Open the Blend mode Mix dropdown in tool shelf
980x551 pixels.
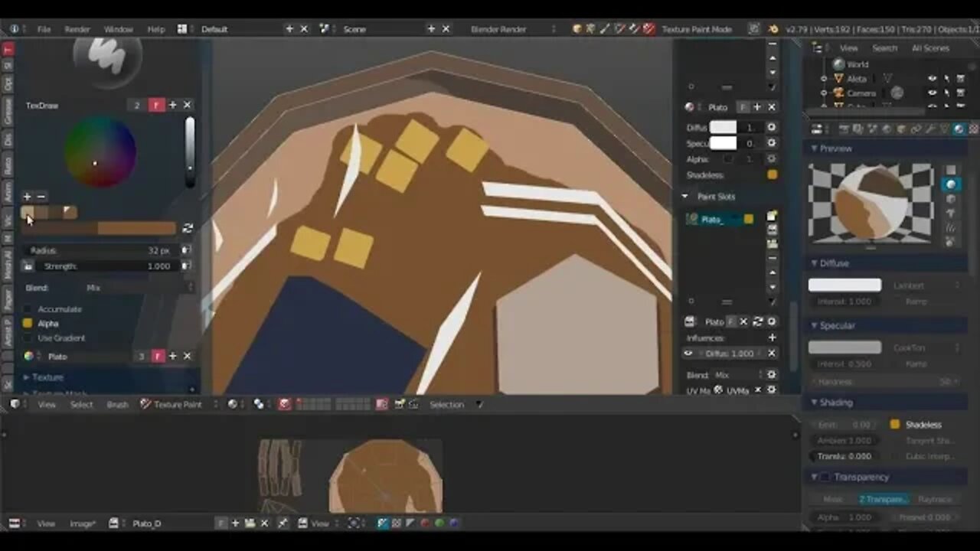click(x=137, y=288)
